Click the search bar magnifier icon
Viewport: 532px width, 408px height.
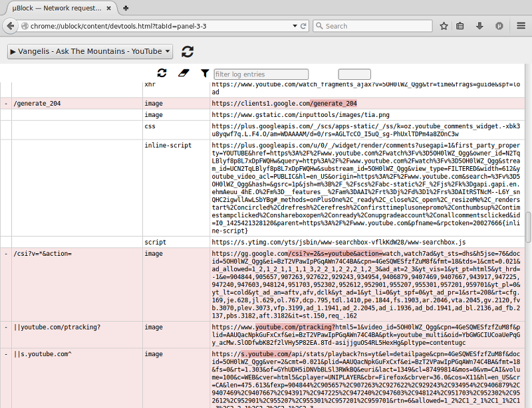tap(319, 26)
